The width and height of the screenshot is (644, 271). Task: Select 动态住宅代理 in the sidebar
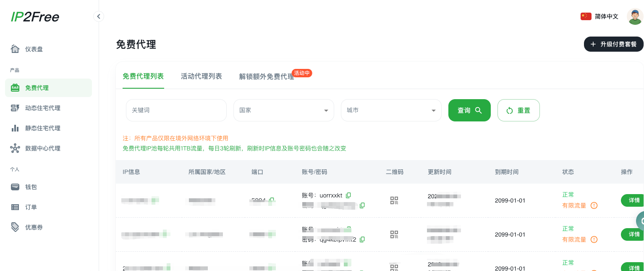click(42, 108)
